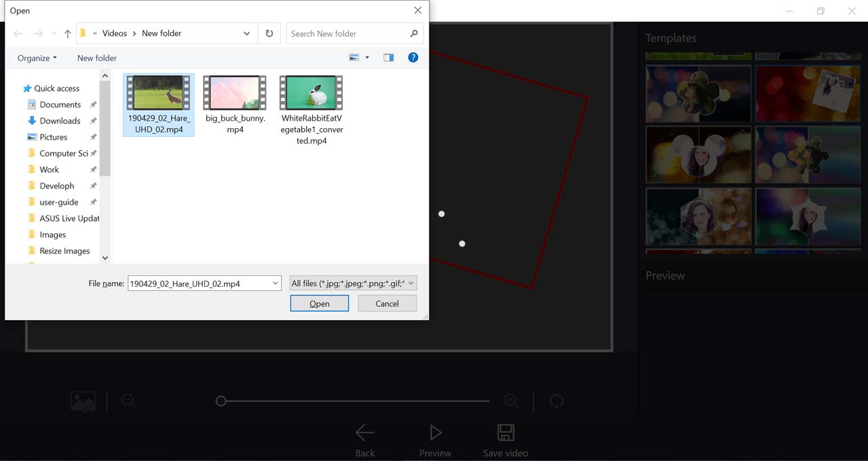
Task: Open Downloads in Quick access
Action: [x=60, y=121]
